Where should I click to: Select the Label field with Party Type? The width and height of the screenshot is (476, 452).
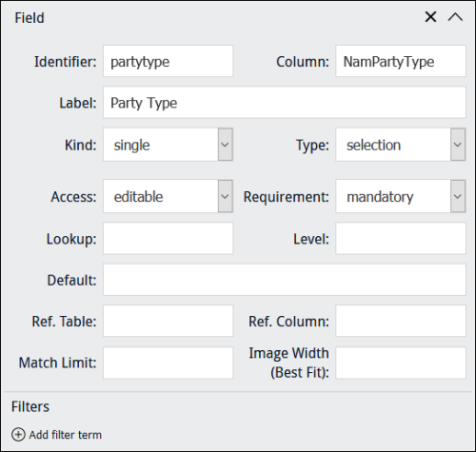point(285,103)
